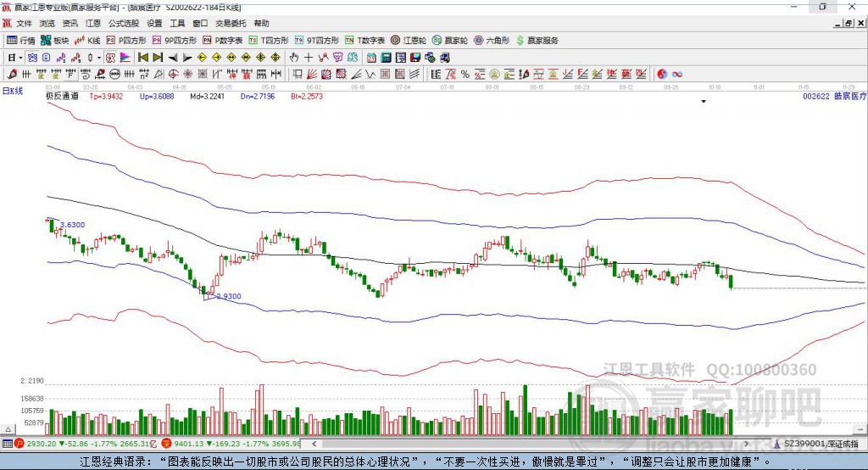Click the horizontal scrollbar left arrow
868x470 pixels.
[314, 444]
